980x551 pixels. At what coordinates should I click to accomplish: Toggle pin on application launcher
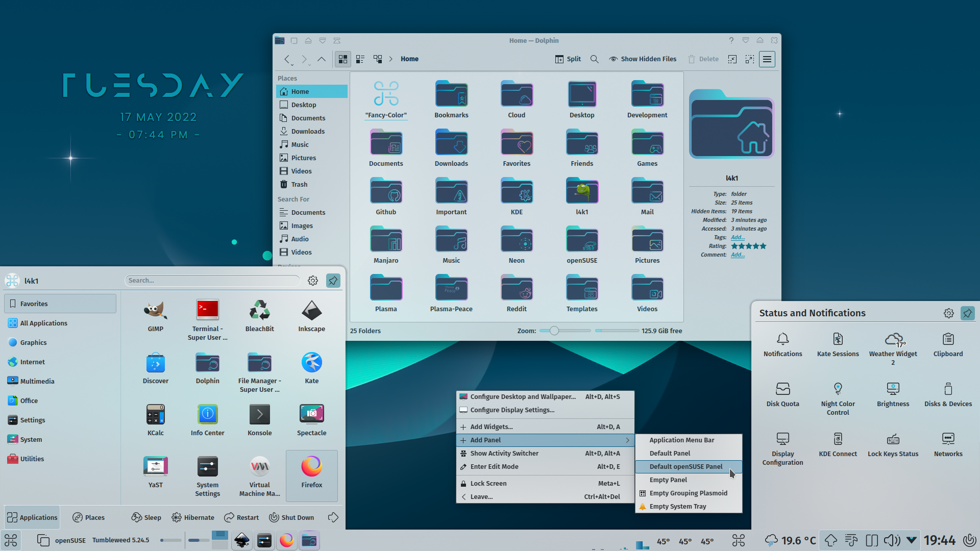pyautogui.click(x=333, y=281)
